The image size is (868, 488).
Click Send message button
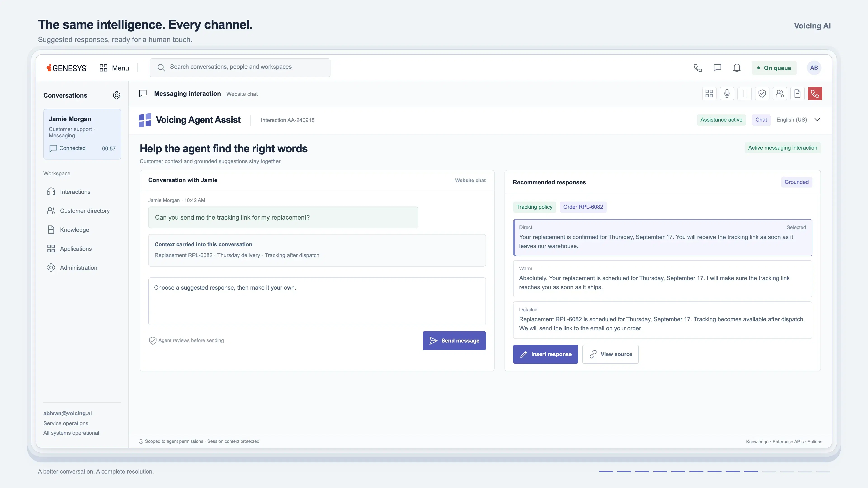454,341
